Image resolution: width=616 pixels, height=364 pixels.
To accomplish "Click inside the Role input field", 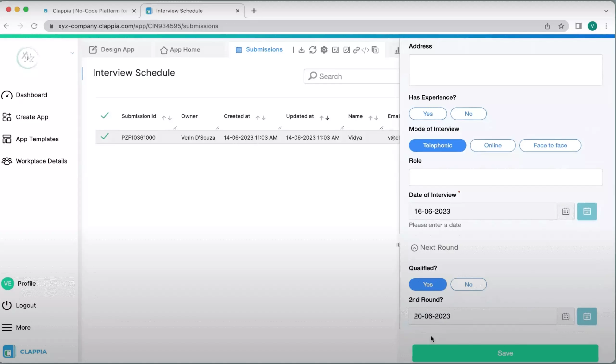I will [505, 177].
